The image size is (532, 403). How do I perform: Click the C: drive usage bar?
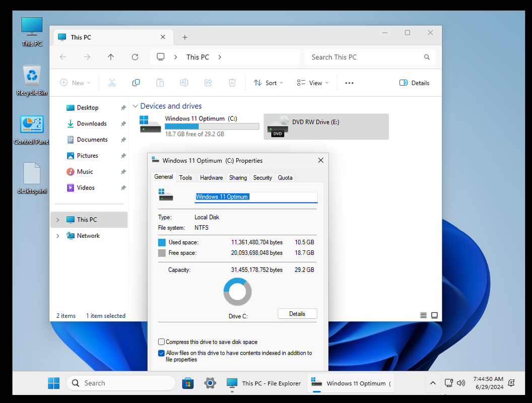point(212,126)
